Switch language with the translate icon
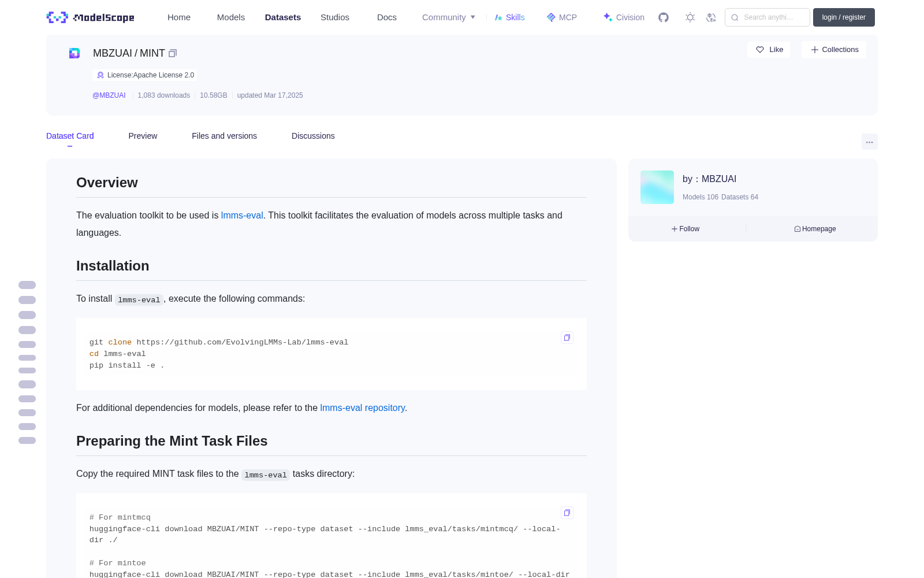The height and width of the screenshot is (578, 924). click(711, 17)
